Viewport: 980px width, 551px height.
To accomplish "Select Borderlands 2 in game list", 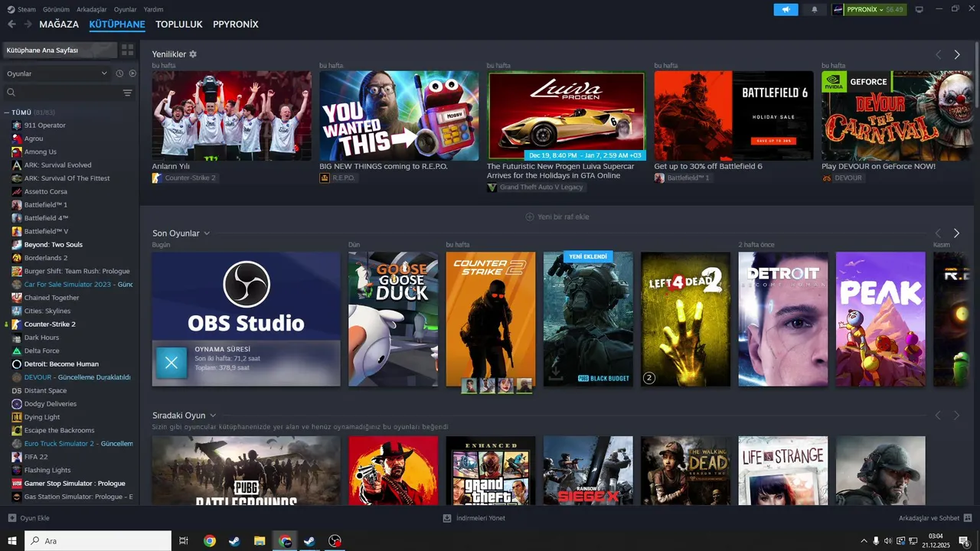I will (x=46, y=258).
